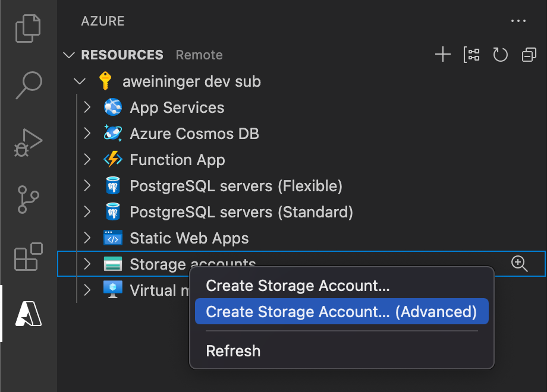Refresh the Resources list with refresh icon
547x392 pixels.
tap(500, 55)
